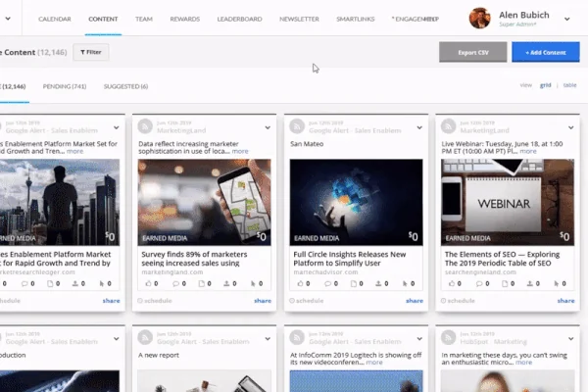This screenshot has width=588, height=392.
Task: Click the shares icon on the Survey finds 89% card
Action: 226,283
